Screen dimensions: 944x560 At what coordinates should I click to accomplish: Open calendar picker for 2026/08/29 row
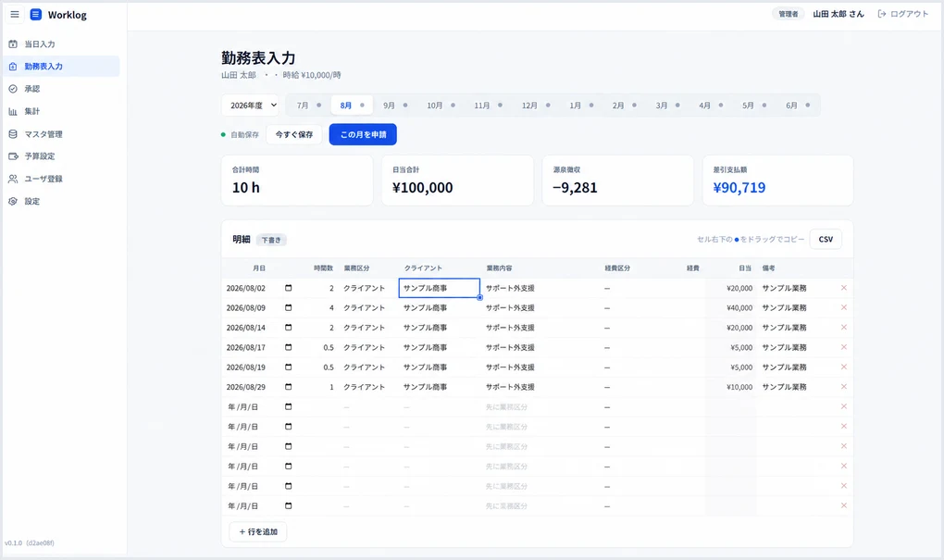pos(289,387)
